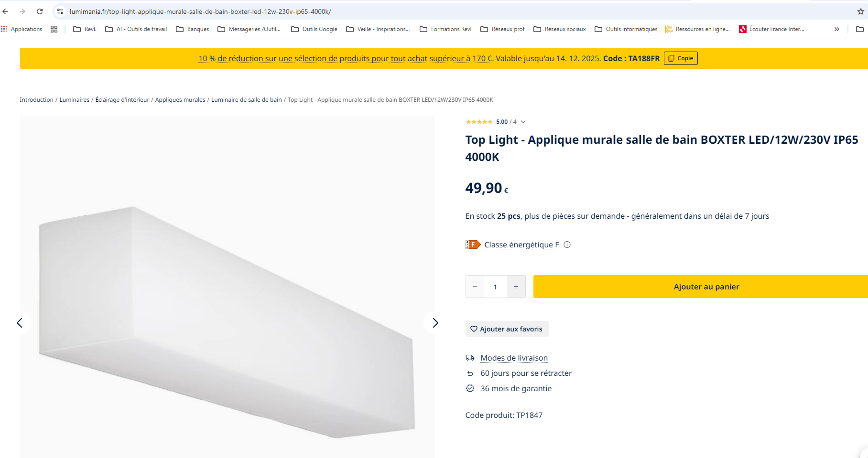Image resolution: width=868 pixels, height=458 pixels.
Task: Increase quantity with the plus button
Action: [x=516, y=287]
